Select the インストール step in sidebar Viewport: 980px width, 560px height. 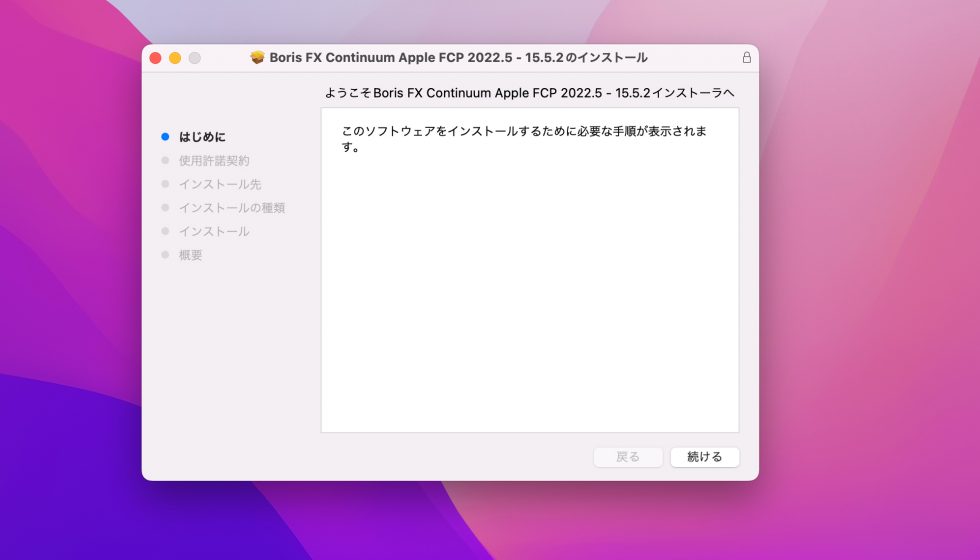[x=214, y=231]
